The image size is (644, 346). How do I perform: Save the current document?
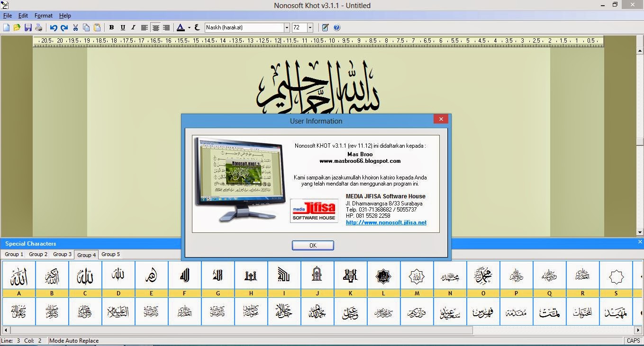coord(28,27)
